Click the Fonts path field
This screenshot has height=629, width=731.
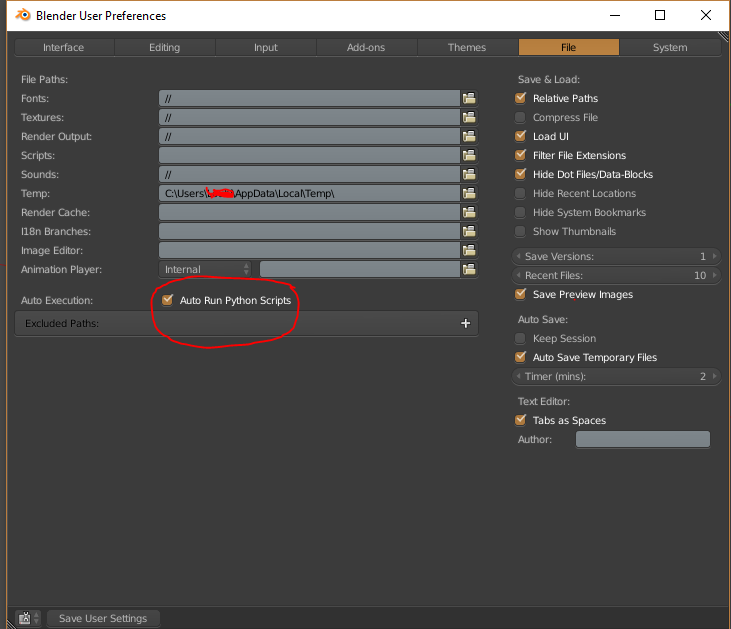(x=310, y=98)
